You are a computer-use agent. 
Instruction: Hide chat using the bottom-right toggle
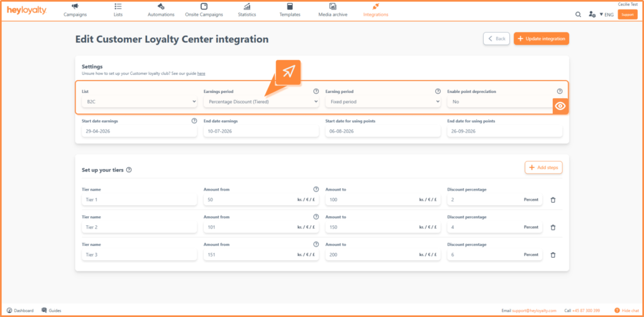click(x=627, y=311)
